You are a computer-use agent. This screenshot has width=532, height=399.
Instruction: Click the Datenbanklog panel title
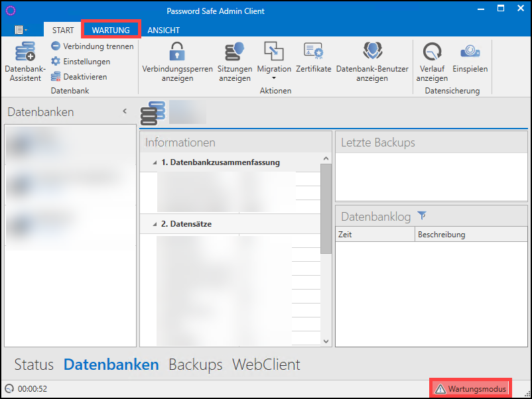tap(375, 216)
